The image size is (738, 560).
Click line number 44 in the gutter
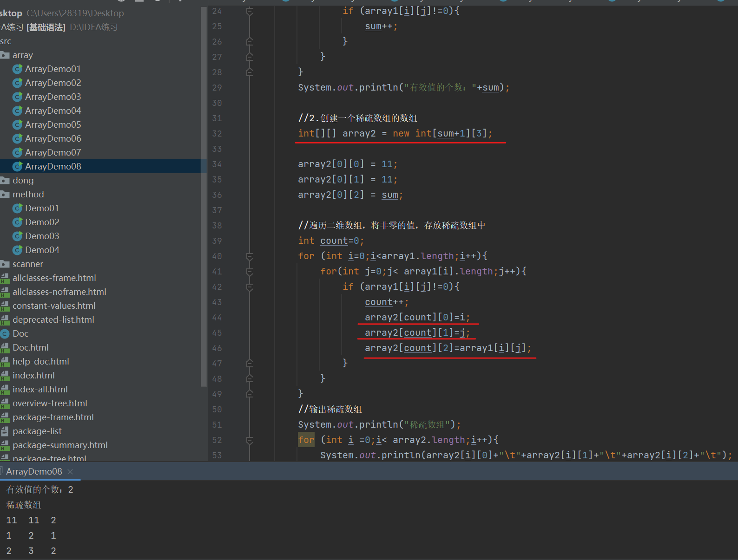217,318
